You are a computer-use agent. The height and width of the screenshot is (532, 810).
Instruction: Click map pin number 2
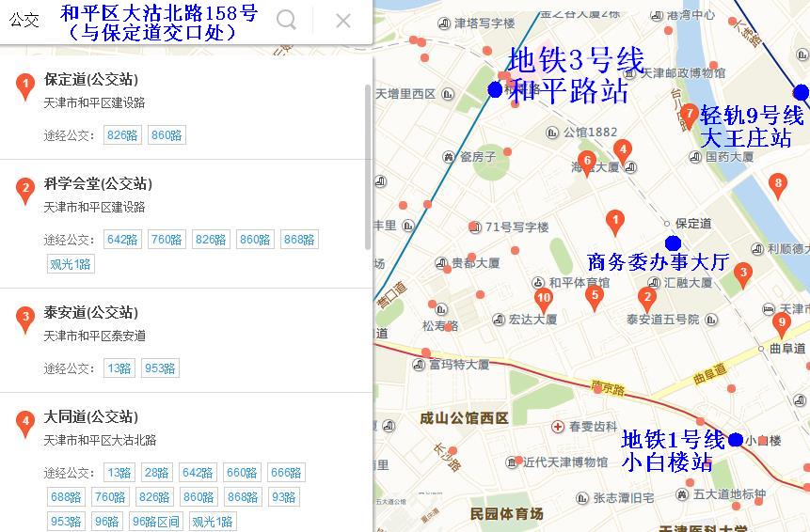pyautogui.click(x=646, y=300)
